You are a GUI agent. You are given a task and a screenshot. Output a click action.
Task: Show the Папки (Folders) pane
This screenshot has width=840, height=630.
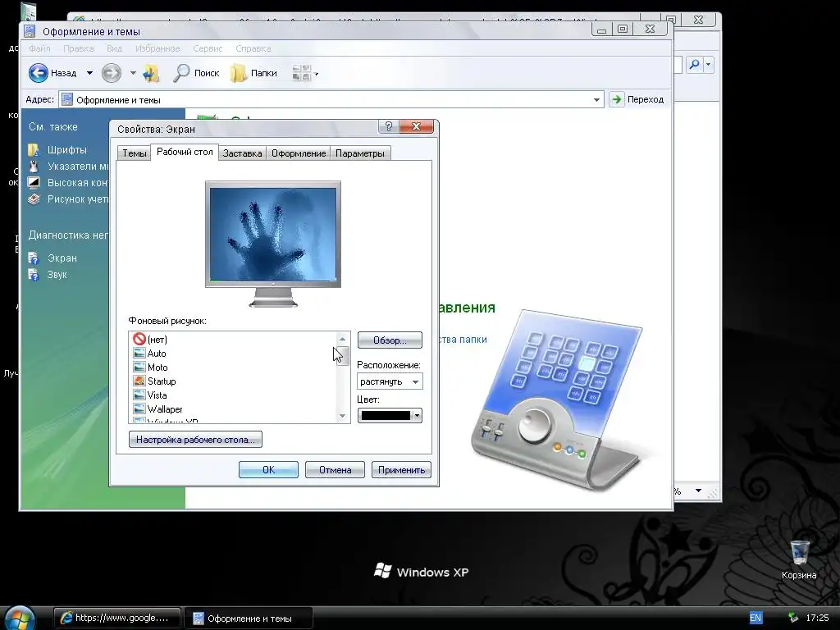pos(253,73)
